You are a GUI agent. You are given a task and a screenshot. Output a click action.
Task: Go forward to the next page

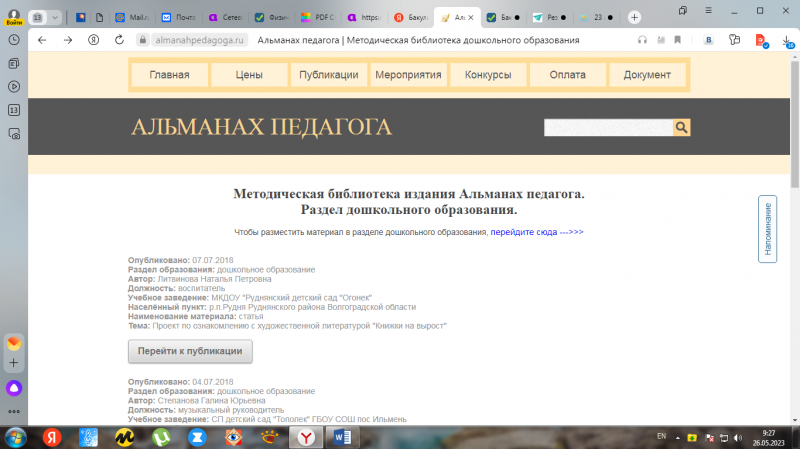[68, 40]
